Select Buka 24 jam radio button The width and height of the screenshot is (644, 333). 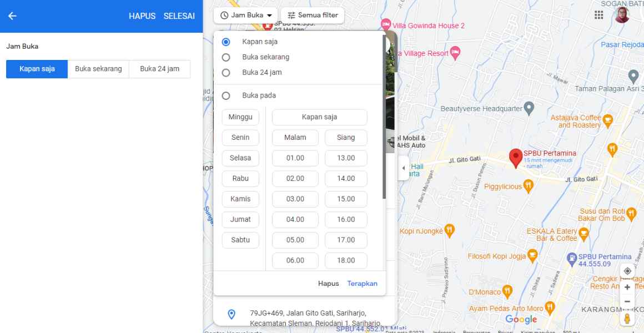(x=226, y=73)
